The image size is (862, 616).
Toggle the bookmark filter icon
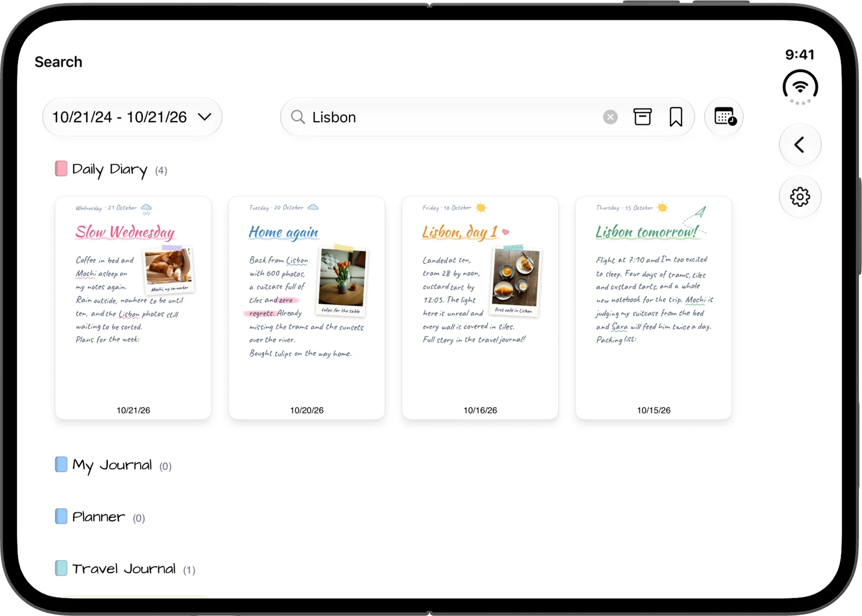676,117
